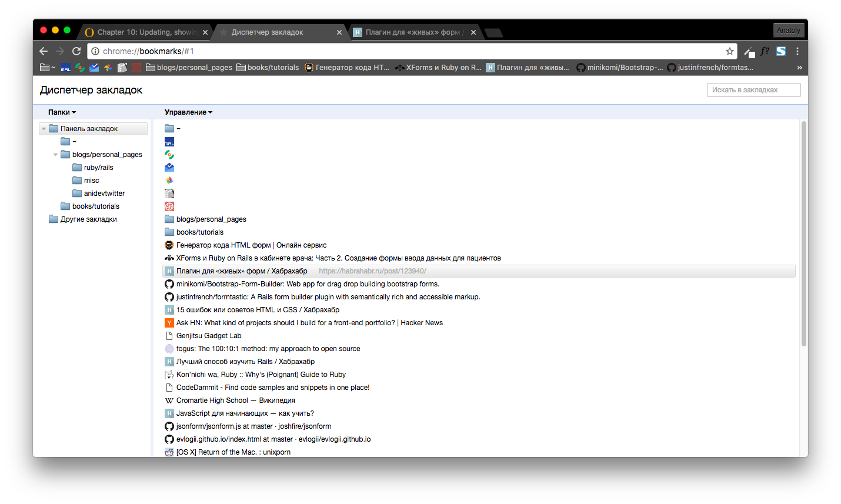The width and height of the screenshot is (841, 504).
Task: Open the colorful pinwheel bookmark in bar
Action: [108, 68]
